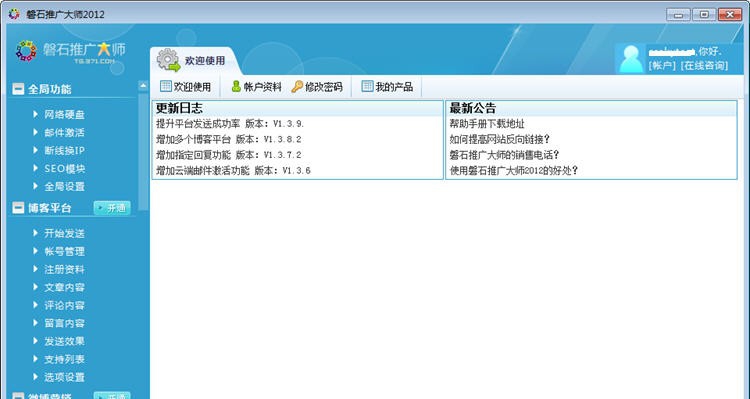Click the sidebar scroll up arrow
Image resolution: width=750 pixels, height=399 pixels.
[143, 86]
